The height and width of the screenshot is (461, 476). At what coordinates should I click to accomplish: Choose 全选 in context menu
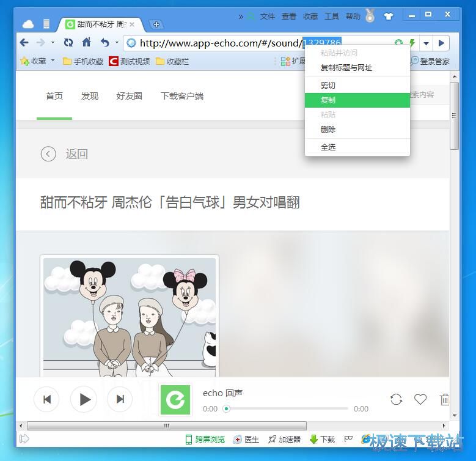(x=357, y=147)
